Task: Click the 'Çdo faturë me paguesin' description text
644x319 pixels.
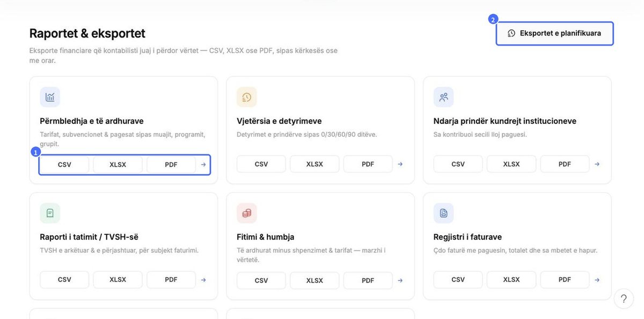Action: [515, 250]
